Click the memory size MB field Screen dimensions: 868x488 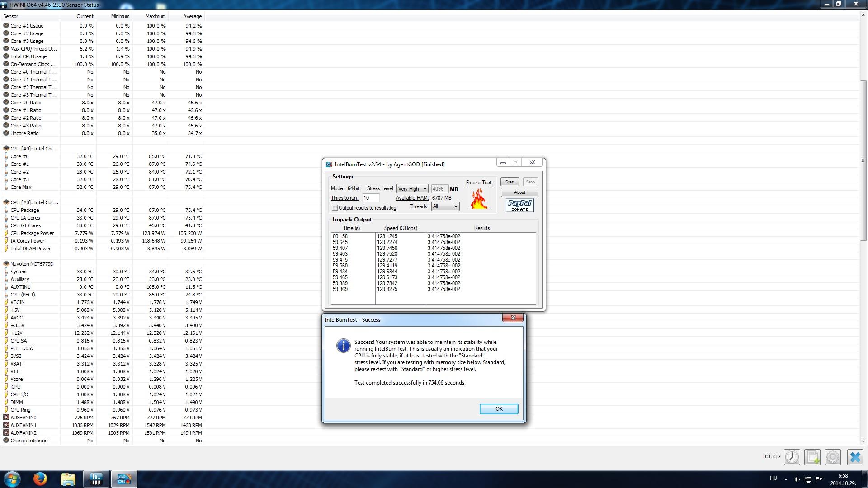(439, 189)
